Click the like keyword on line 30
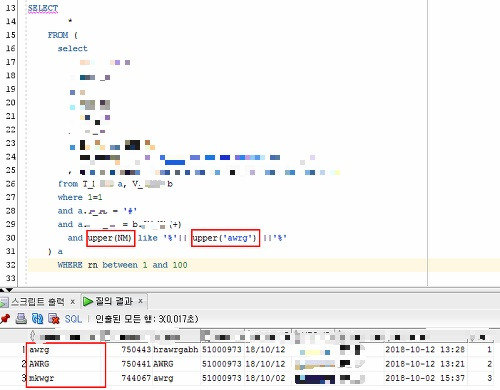This screenshot has height=390, width=500. coord(148,238)
